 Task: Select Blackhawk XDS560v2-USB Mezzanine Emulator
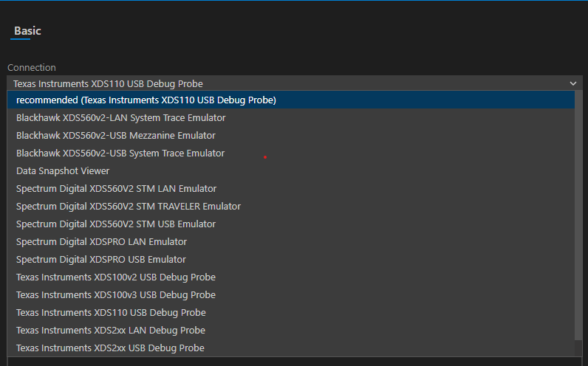pyautogui.click(x=116, y=136)
